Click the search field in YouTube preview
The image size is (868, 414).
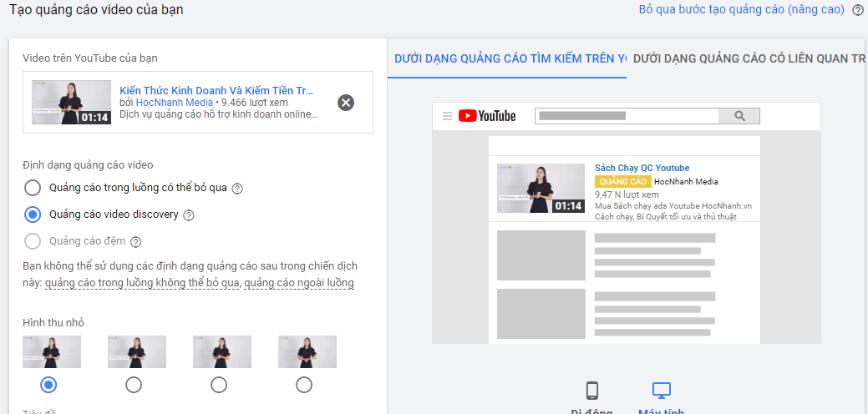point(627,116)
